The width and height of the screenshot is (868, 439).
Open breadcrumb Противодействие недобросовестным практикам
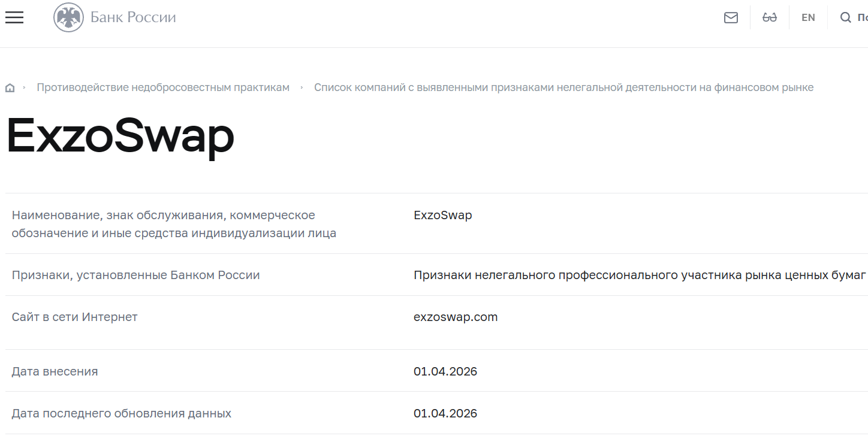(x=162, y=87)
